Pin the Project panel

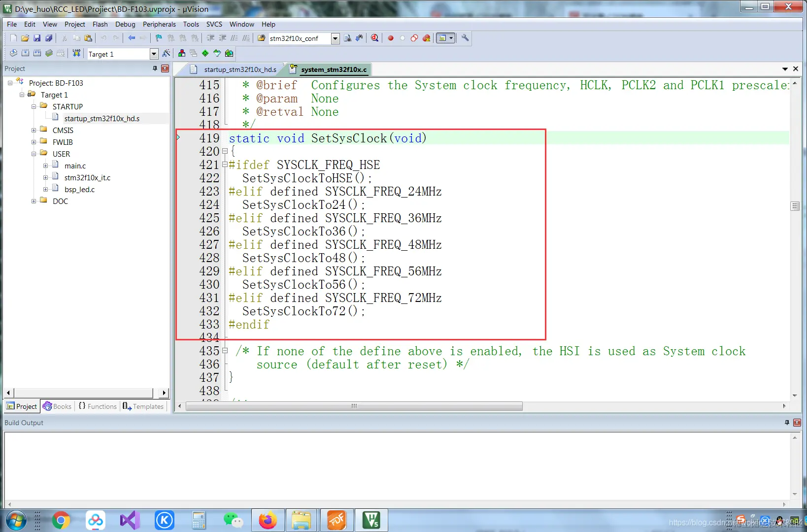(155, 68)
